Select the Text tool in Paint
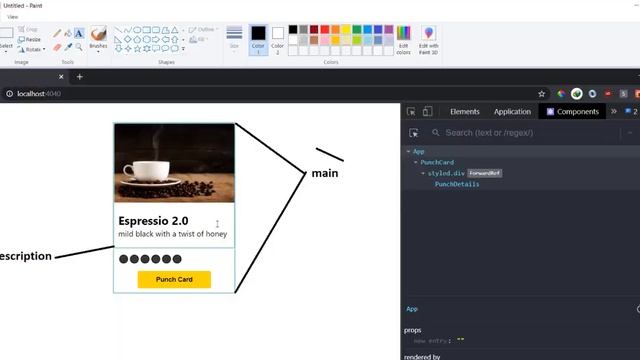The width and height of the screenshot is (640, 360). coord(79,33)
